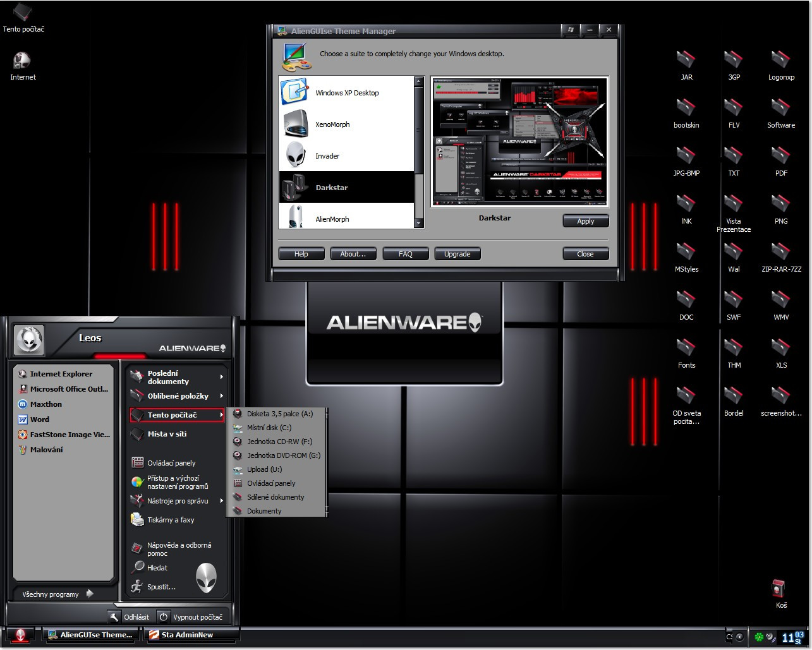
Task: Open the WMV desktop folder
Action: pos(781,306)
